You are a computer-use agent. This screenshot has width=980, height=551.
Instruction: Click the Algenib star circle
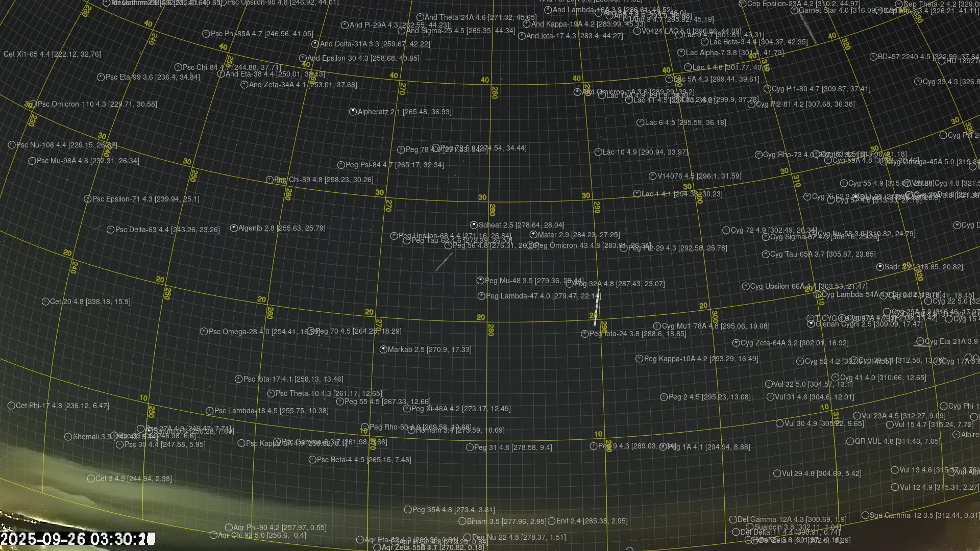pyautogui.click(x=234, y=228)
